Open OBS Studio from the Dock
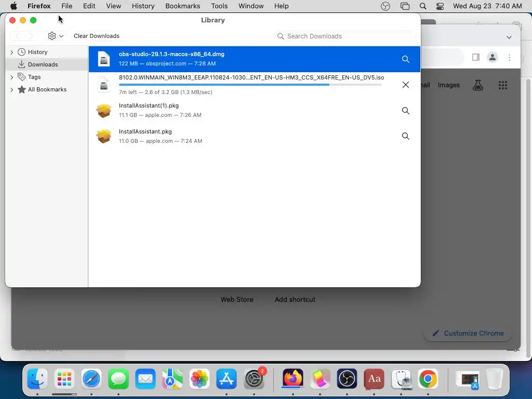The width and height of the screenshot is (532, 399). coord(347,379)
